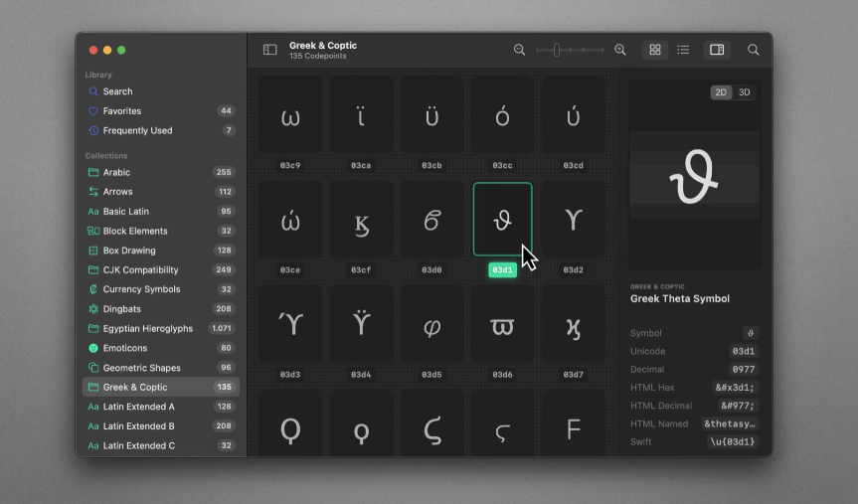The width and height of the screenshot is (858, 504).
Task: Adjust the glyph size slider
Action: pyautogui.click(x=570, y=50)
